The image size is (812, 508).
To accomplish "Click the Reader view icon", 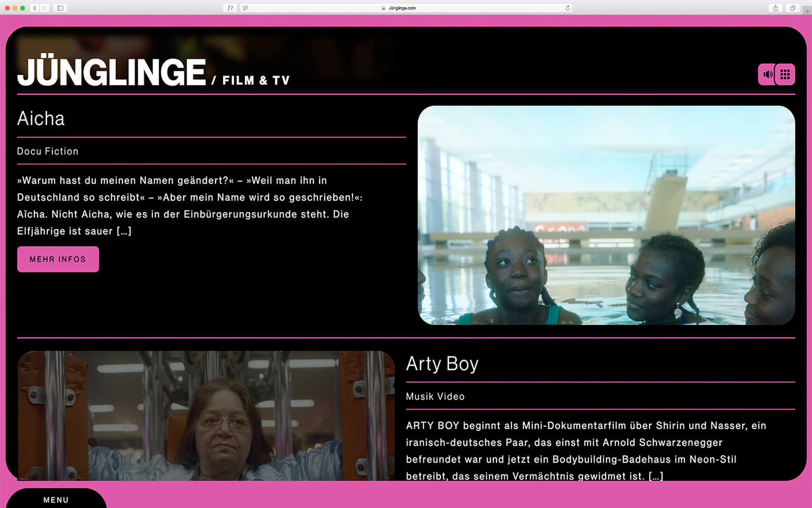I will (x=245, y=8).
